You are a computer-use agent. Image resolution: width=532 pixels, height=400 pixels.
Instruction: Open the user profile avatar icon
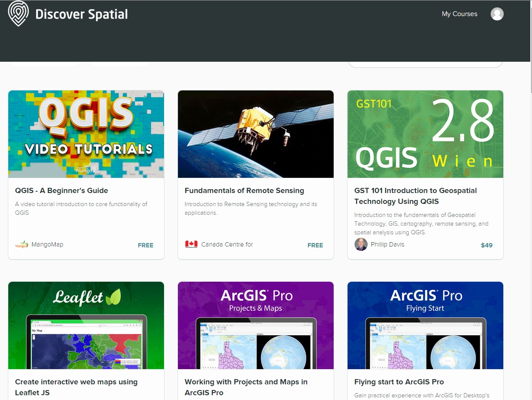pos(497,13)
